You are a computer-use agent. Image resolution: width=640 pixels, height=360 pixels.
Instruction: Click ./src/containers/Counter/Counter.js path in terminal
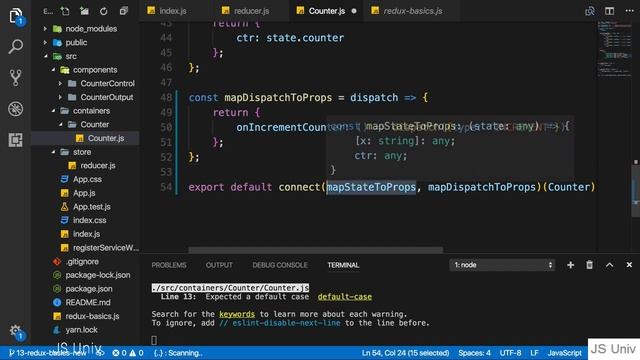[x=230, y=288]
